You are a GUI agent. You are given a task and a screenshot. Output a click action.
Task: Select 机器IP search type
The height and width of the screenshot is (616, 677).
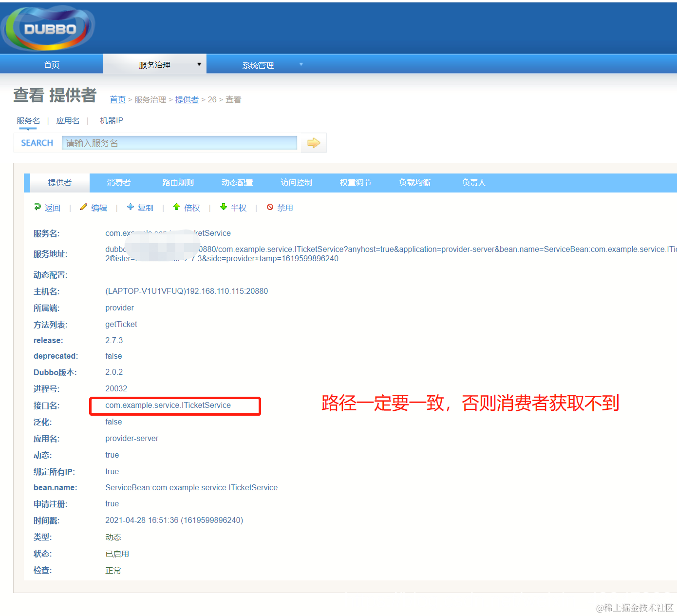pyautogui.click(x=112, y=121)
